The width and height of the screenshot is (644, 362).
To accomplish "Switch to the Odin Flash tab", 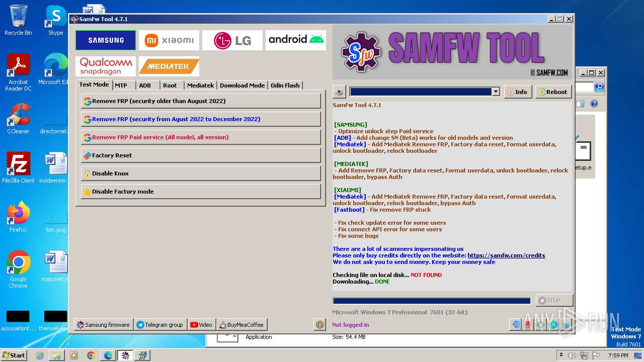I will (x=285, y=85).
